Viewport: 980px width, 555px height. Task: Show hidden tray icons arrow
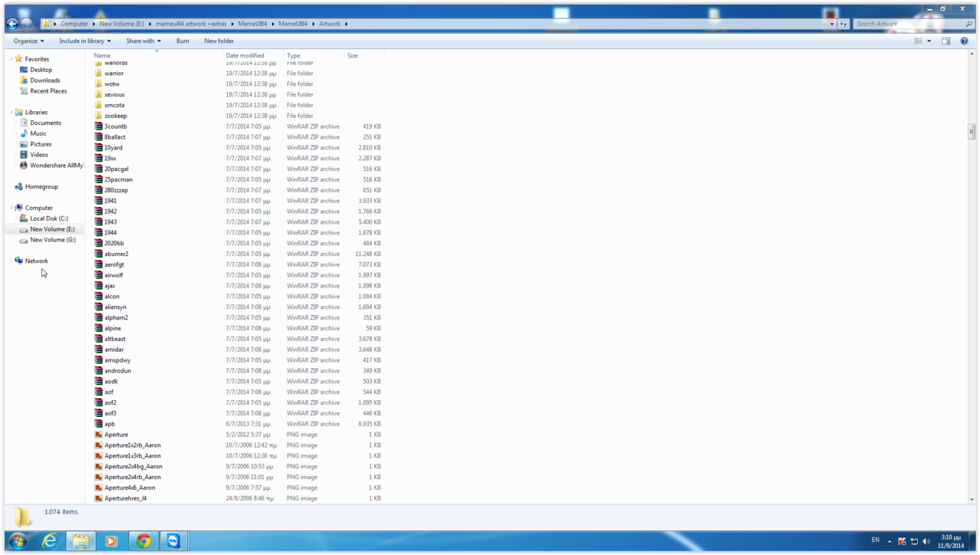coord(890,541)
